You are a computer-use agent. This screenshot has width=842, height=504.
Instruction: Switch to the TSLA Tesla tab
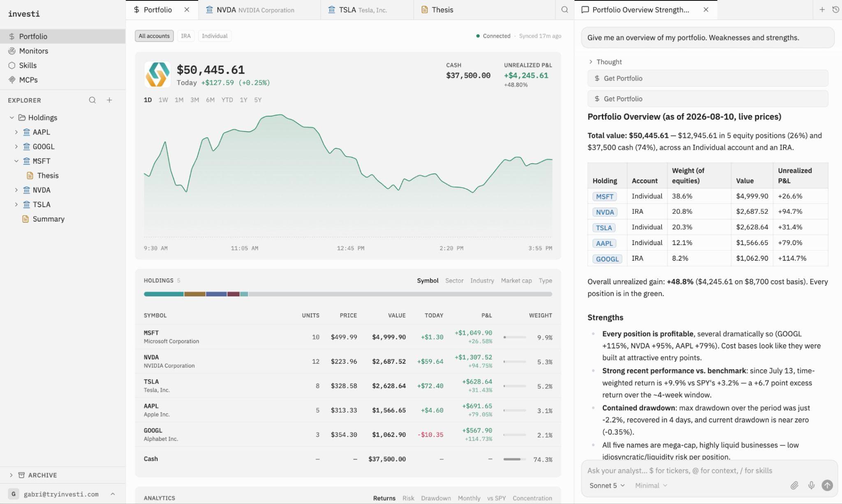(x=367, y=9)
